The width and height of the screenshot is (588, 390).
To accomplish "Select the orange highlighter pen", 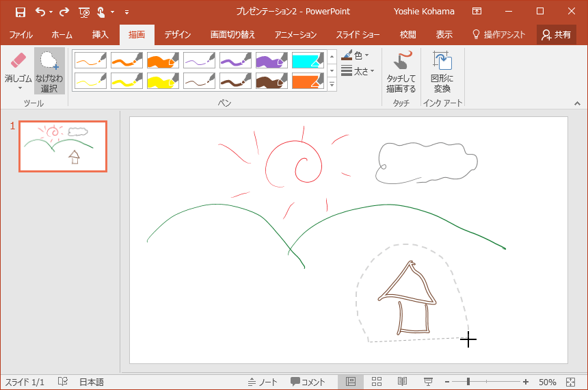I will 308,81.
